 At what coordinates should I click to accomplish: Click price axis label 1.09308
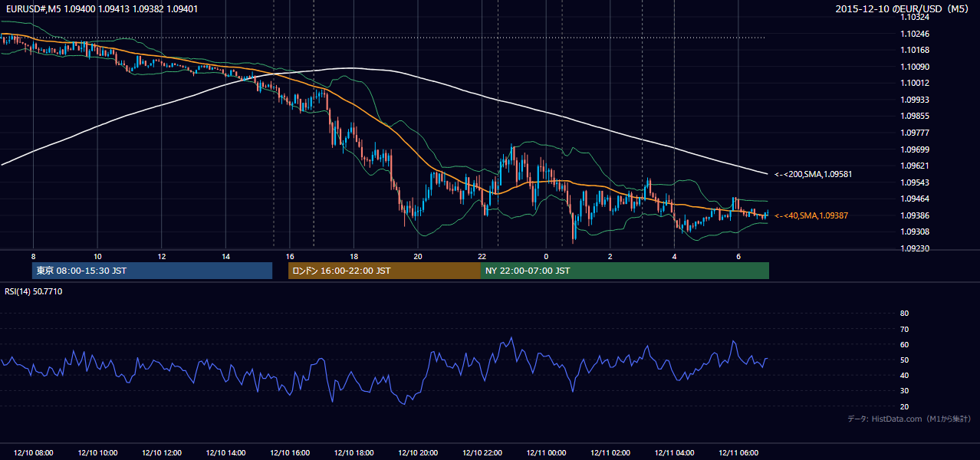coord(913,232)
